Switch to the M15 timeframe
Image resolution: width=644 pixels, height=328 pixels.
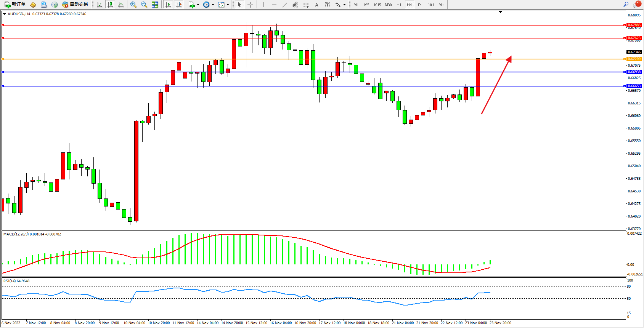(x=377, y=5)
